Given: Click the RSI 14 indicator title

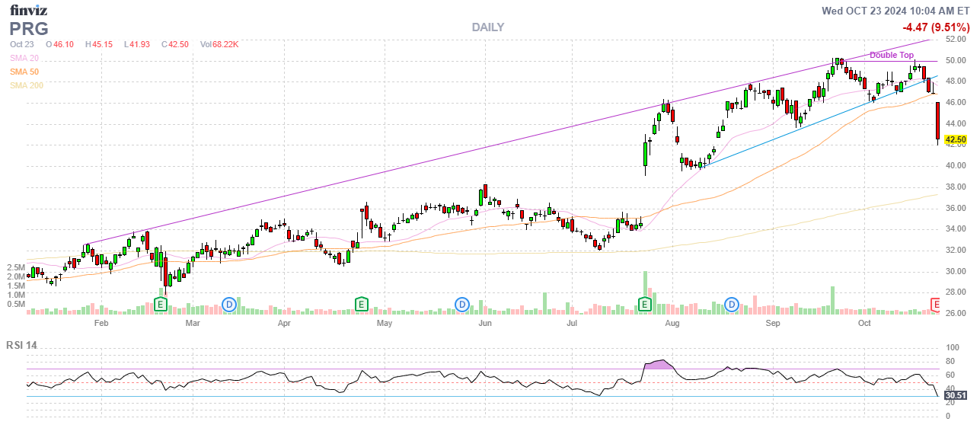Looking at the screenshot, I should tap(22, 346).
